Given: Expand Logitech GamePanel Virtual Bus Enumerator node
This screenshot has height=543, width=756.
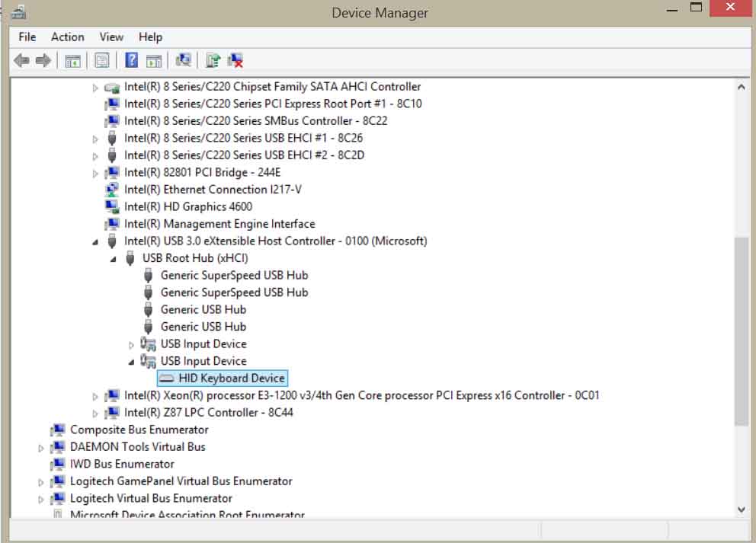Looking at the screenshot, I should pyautogui.click(x=41, y=482).
